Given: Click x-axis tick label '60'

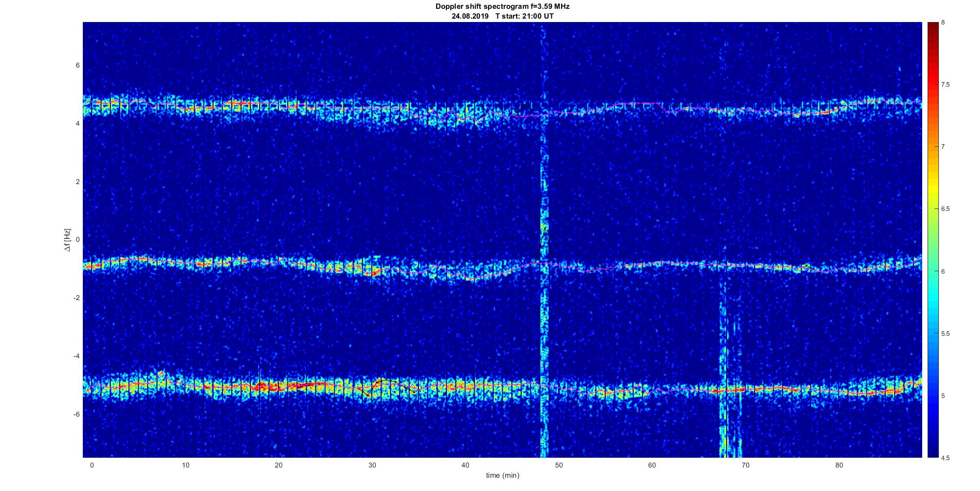Looking at the screenshot, I should click(x=652, y=465).
